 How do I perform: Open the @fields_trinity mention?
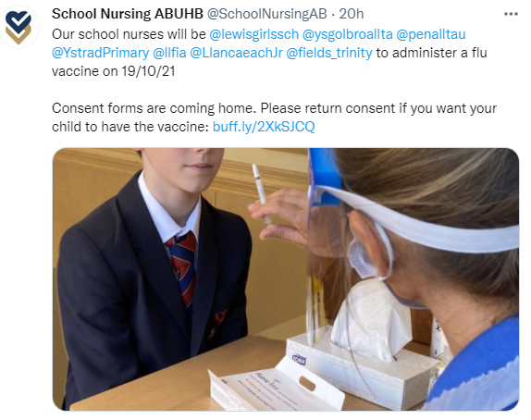pos(329,53)
